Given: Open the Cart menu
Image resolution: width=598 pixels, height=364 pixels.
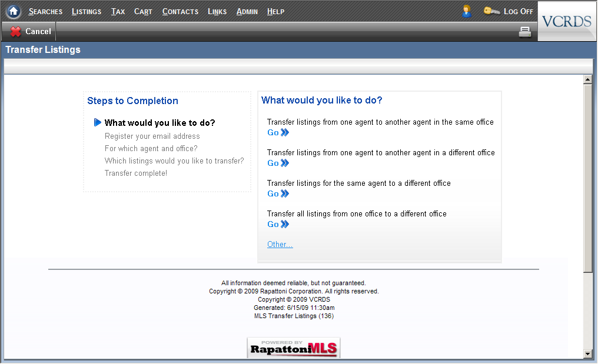Looking at the screenshot, I should point(143,12).
